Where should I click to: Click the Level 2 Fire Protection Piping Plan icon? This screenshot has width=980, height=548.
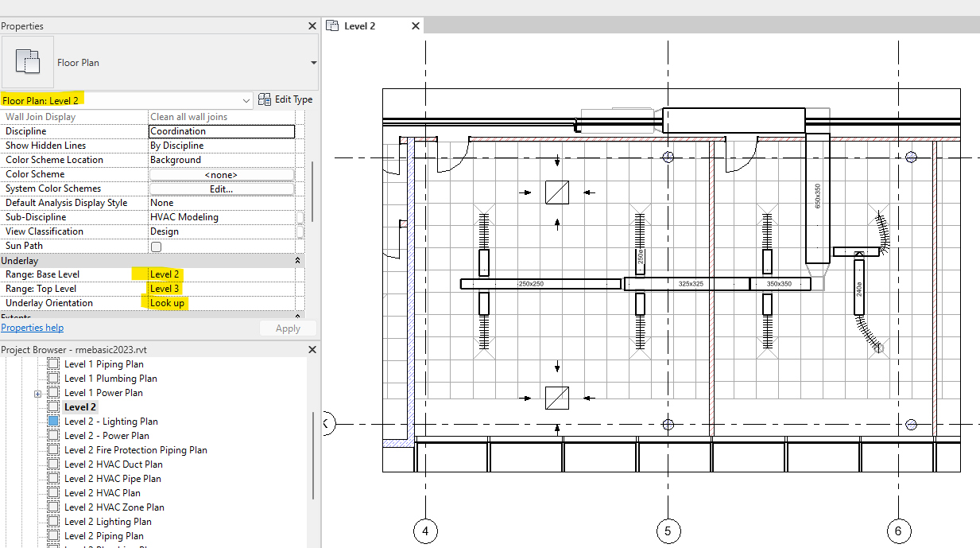[x=52, y=449]
